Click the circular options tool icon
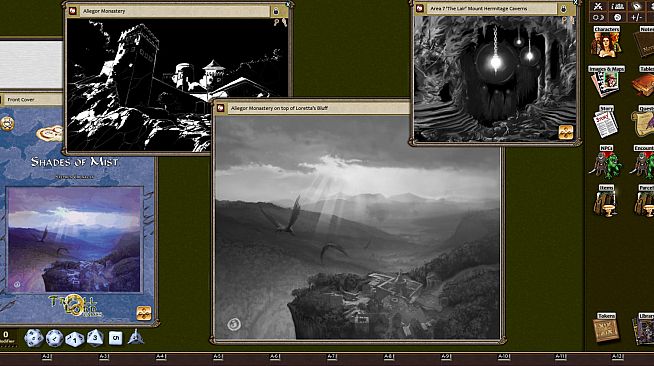 (617, 17)
